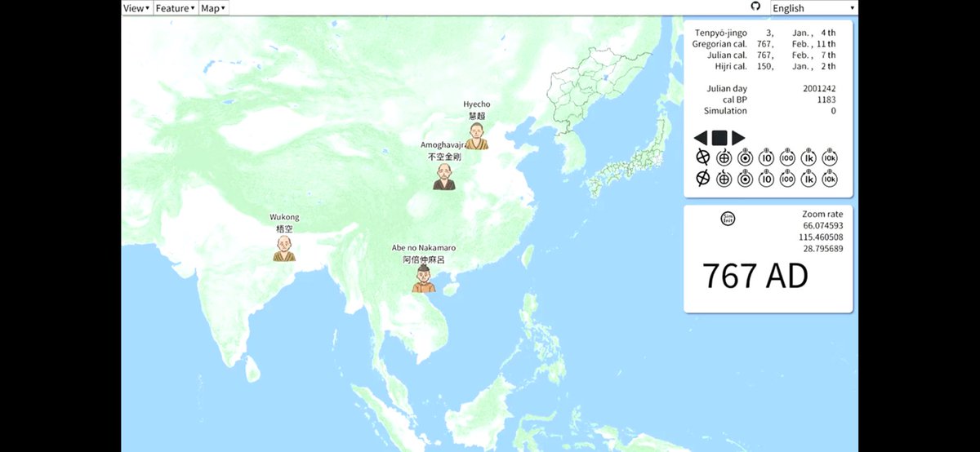The height and width of the screenshot is (452, 980).
Task: Click the play backward triangle button
Action: click(701, 138)
